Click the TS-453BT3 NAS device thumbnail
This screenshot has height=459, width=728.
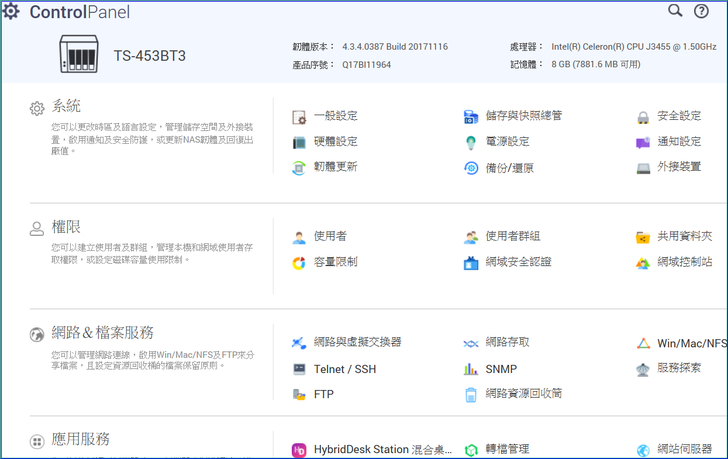[x=79, y=55]
